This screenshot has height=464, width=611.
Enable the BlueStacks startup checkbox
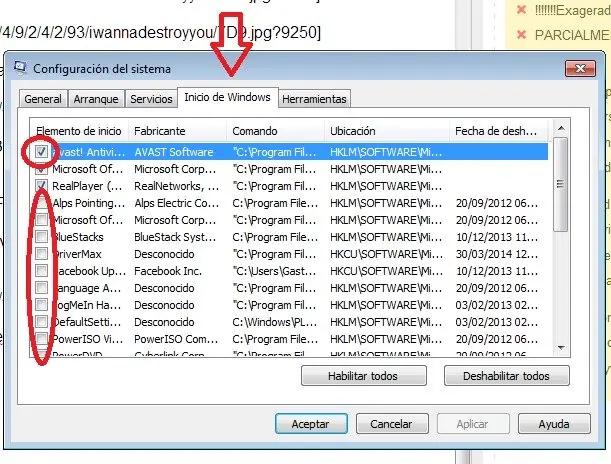pyautogui.click(x=41, y=236)
